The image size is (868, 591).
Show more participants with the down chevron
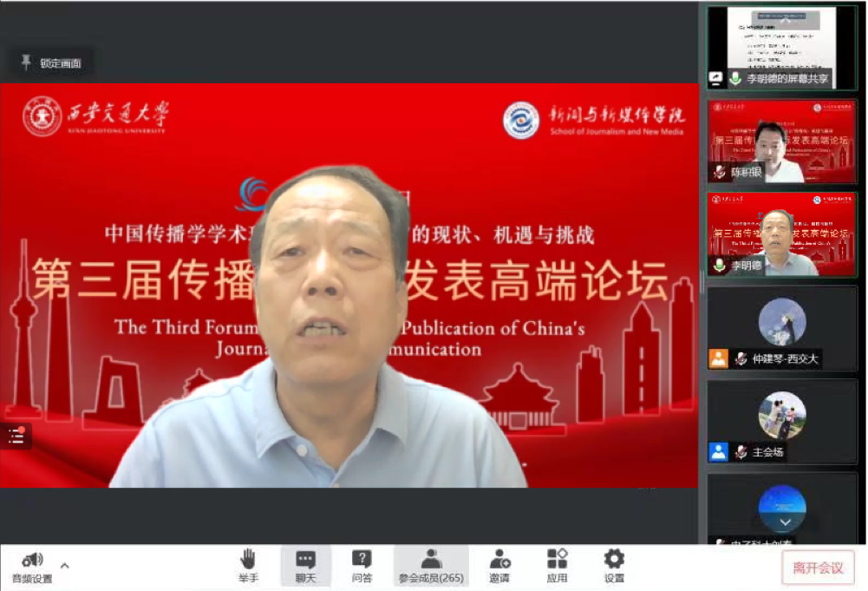point(785,522)
